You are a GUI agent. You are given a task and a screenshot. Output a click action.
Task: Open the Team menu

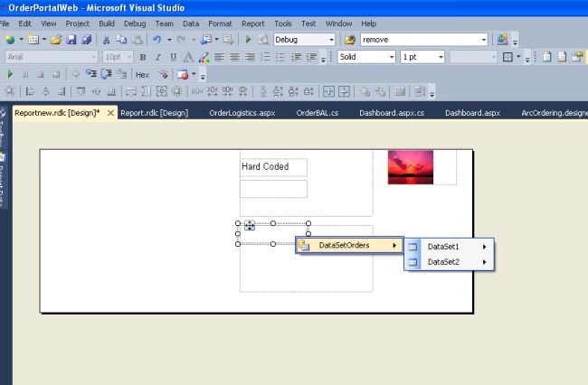[165, 23]
